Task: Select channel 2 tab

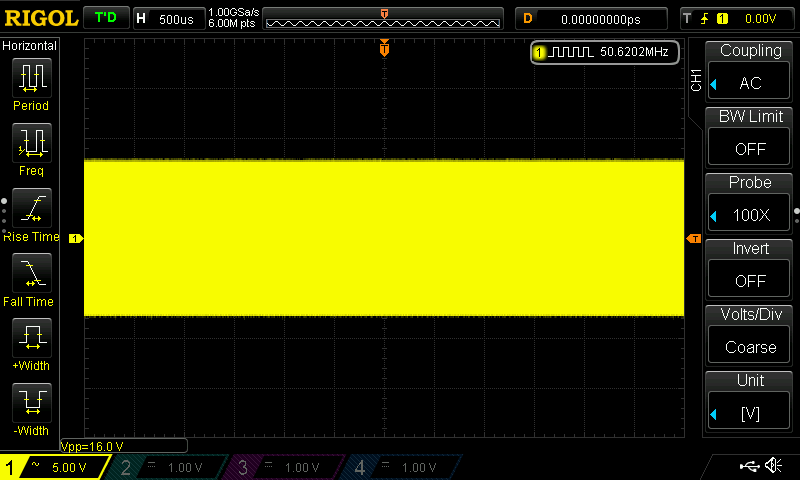Action: coord(168,467)
